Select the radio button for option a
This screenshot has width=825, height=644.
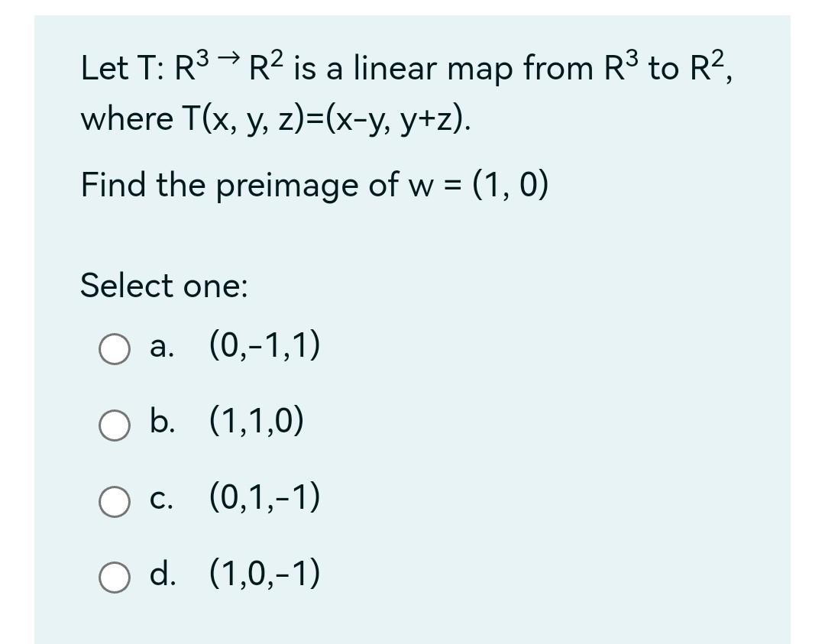(113, 351)
